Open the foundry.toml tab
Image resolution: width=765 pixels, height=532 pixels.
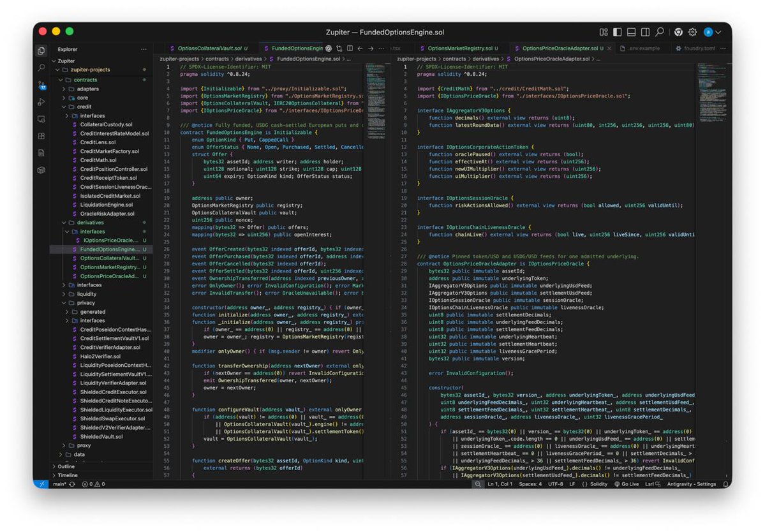pos(695,48)
